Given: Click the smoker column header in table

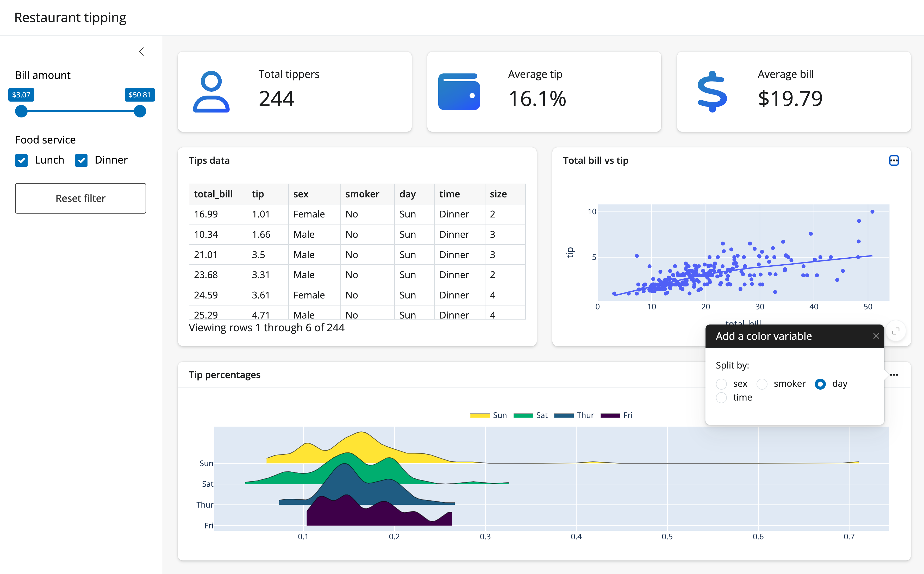Looking at the screenshot, I should [362, 194].
